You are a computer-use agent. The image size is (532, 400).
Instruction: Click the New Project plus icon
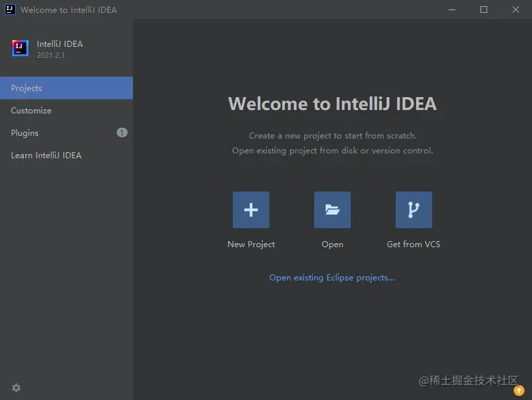(x=251, y=210)
